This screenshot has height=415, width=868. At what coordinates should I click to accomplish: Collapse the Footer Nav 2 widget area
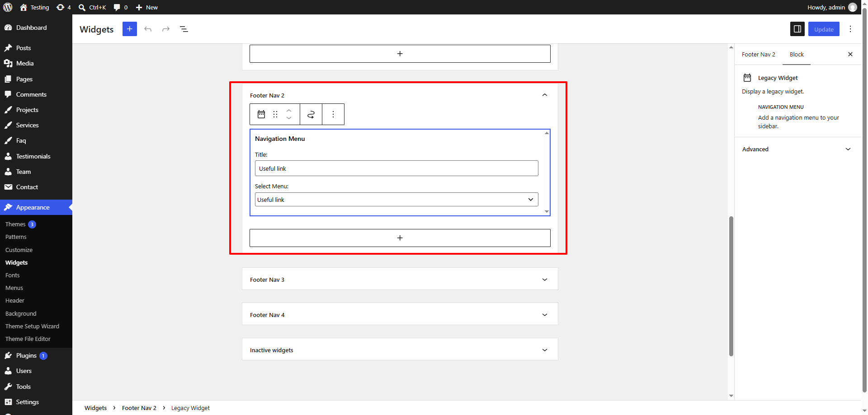545,95
